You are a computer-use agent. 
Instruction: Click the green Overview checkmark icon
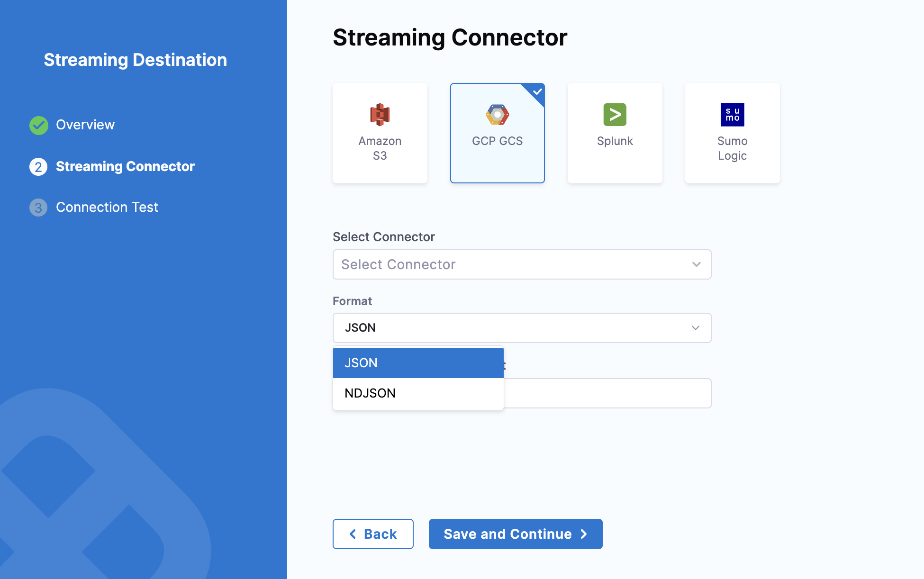coord(39,125)
